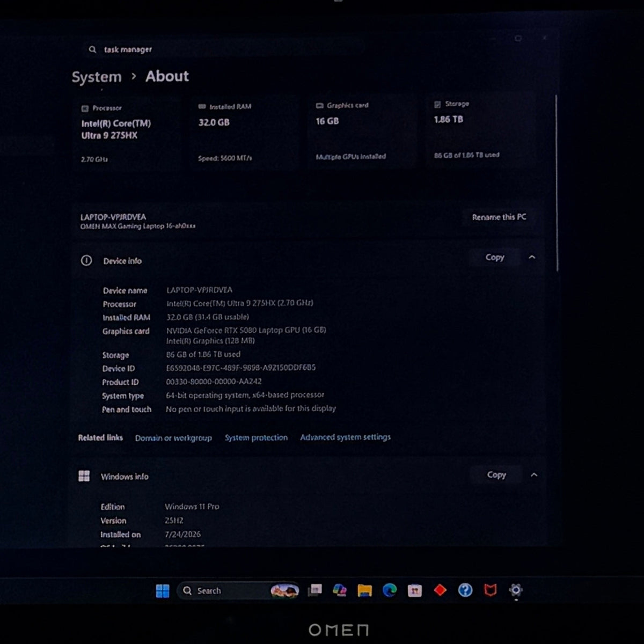Copy the Device info details
The image size is (644, 644).
click(x=495, y=257)
